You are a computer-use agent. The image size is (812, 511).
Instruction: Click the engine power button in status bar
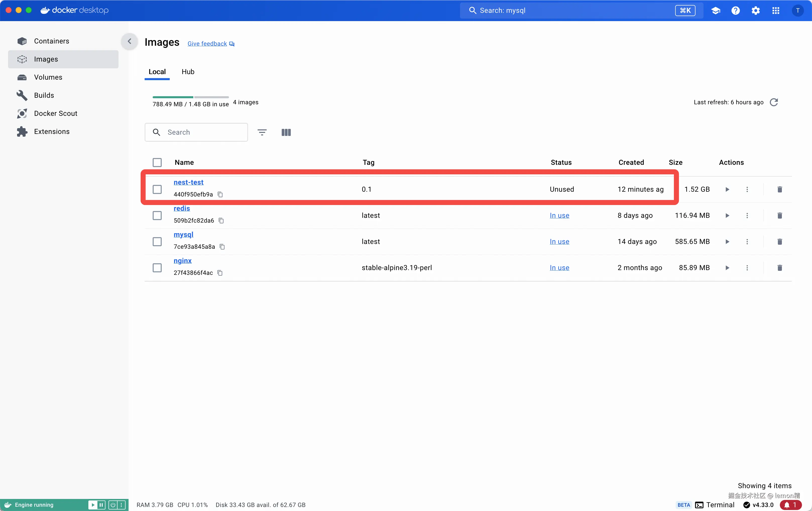(113, 505)
